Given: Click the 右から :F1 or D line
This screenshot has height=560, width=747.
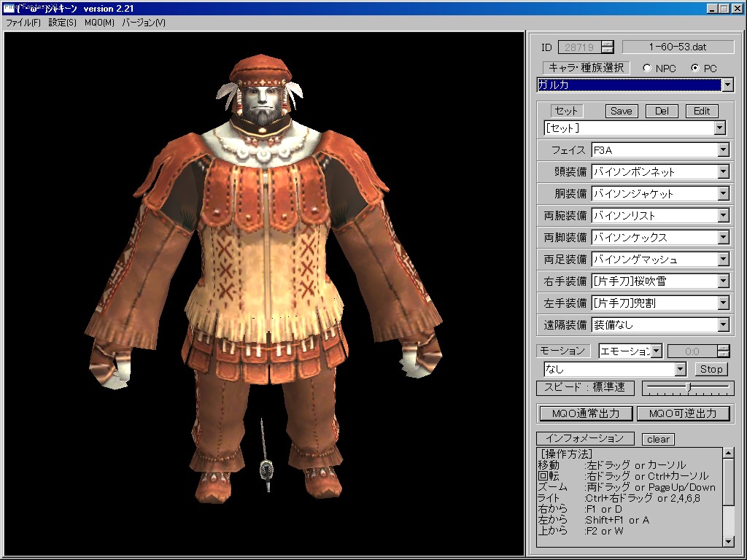Looking at the screenshot, I should click(580, 509).
